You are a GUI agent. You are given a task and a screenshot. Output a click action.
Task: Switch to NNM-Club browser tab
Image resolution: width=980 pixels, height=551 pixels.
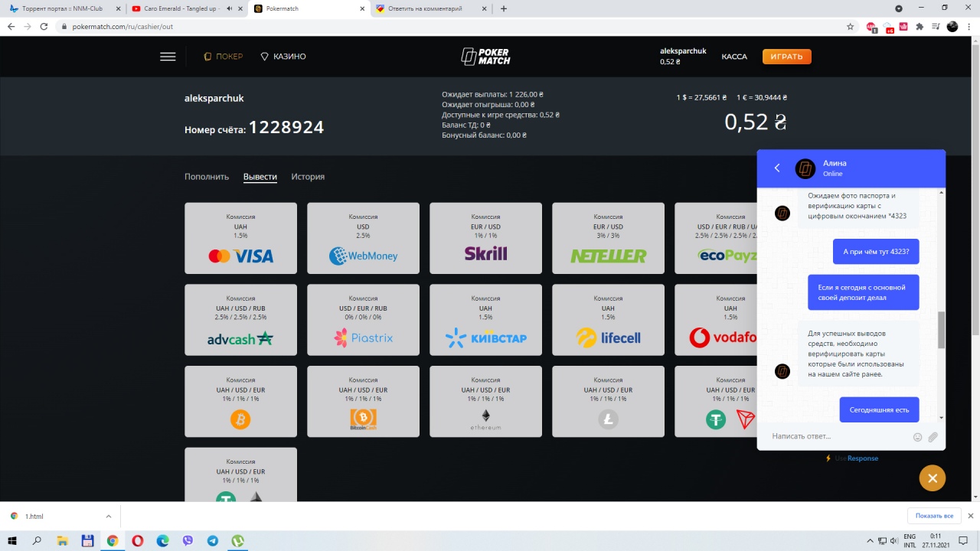click(x=64, y=8)
